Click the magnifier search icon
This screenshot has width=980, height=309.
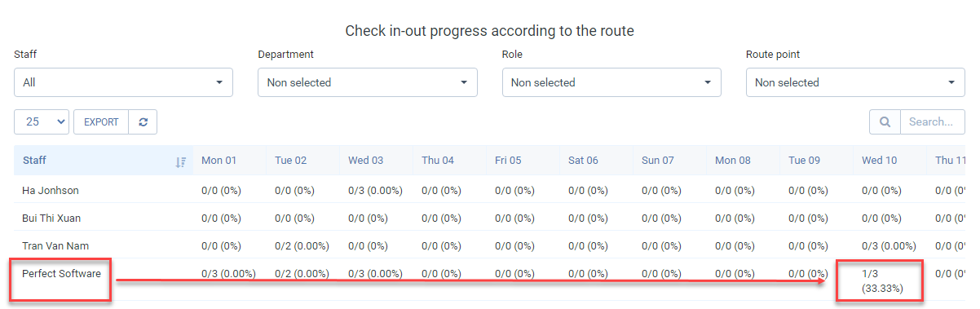coord(885,121)
